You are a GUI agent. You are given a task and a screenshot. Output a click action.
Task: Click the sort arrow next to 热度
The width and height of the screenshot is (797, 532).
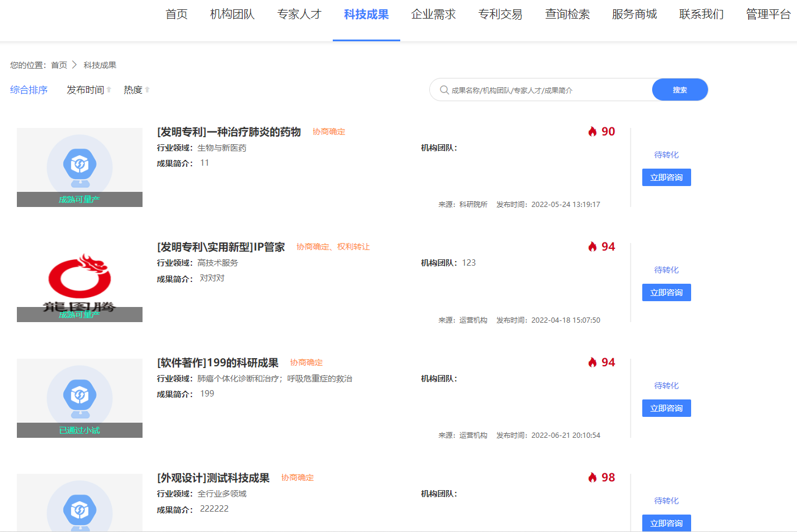coord(147,90)
